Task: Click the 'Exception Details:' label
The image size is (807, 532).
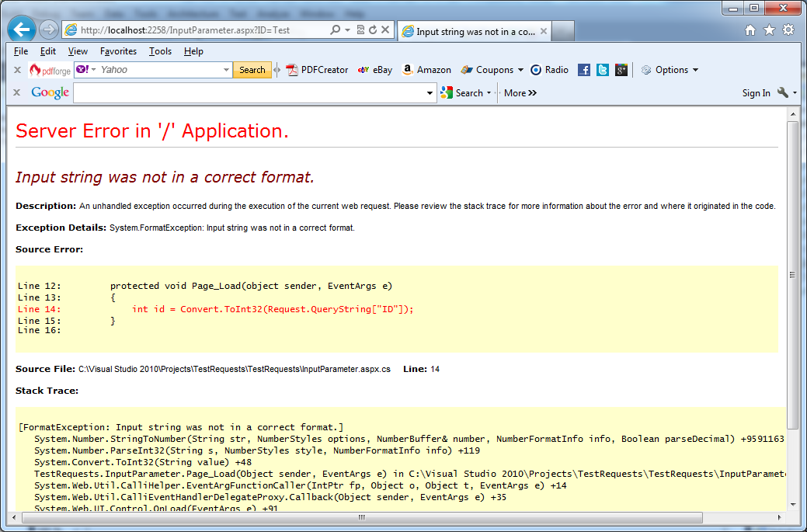Action: coord(61,228)
